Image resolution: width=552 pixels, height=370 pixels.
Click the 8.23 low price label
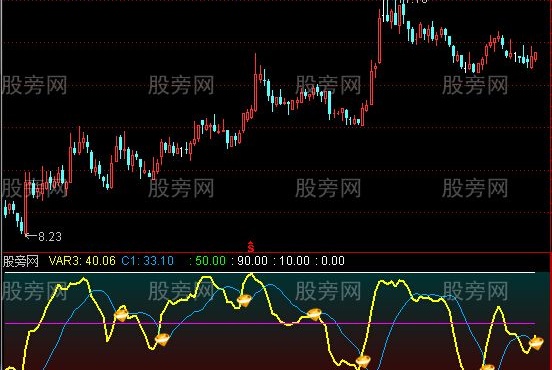(50, 237)
